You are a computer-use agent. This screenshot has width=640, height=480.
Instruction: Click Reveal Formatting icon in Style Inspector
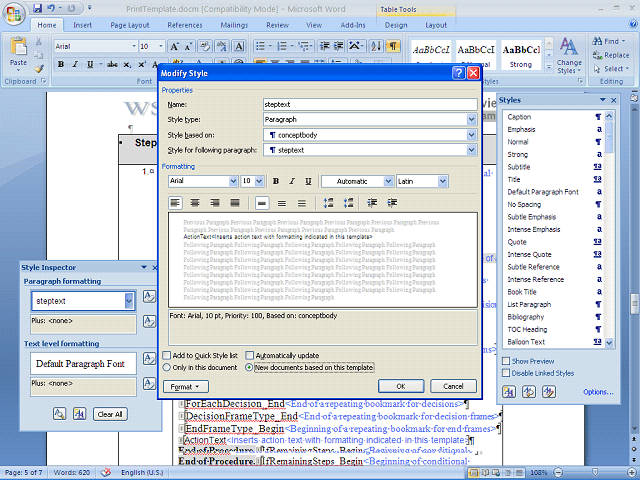(60, 414)
